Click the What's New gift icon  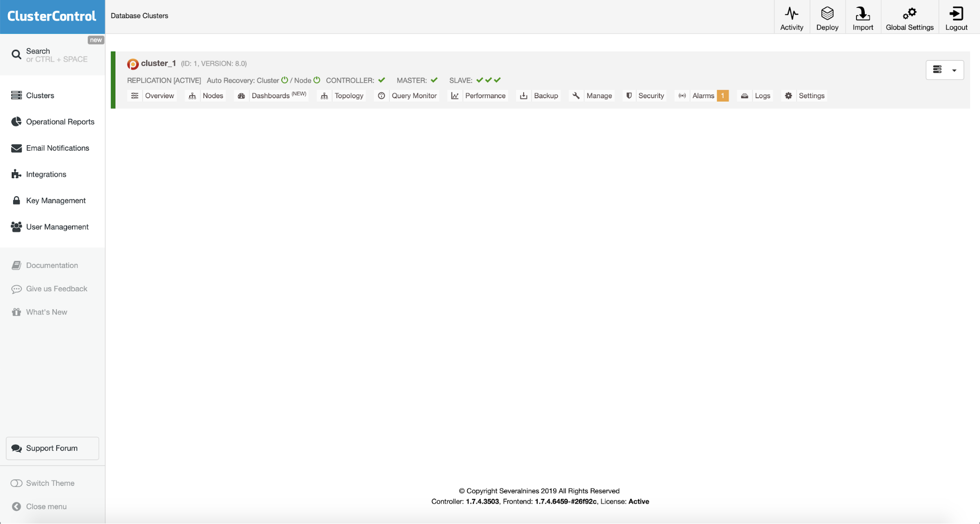[x=16, y=312]
